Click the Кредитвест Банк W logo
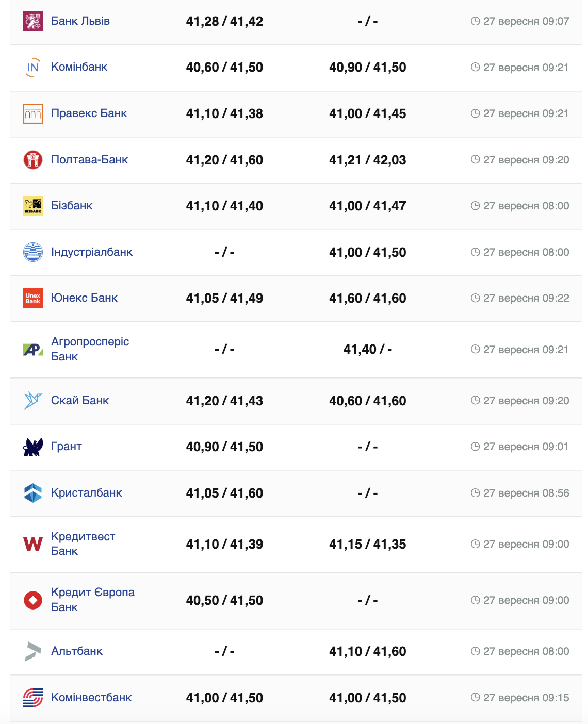The height and width of the screenshot is (724, 588). 33,544
